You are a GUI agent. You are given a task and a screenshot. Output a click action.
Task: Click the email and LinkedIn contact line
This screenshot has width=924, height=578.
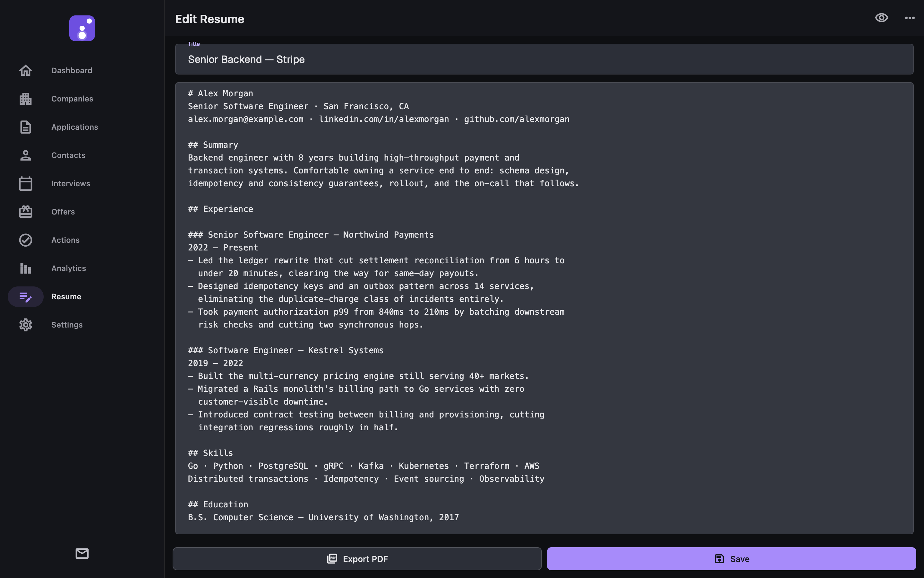point(378,119)
